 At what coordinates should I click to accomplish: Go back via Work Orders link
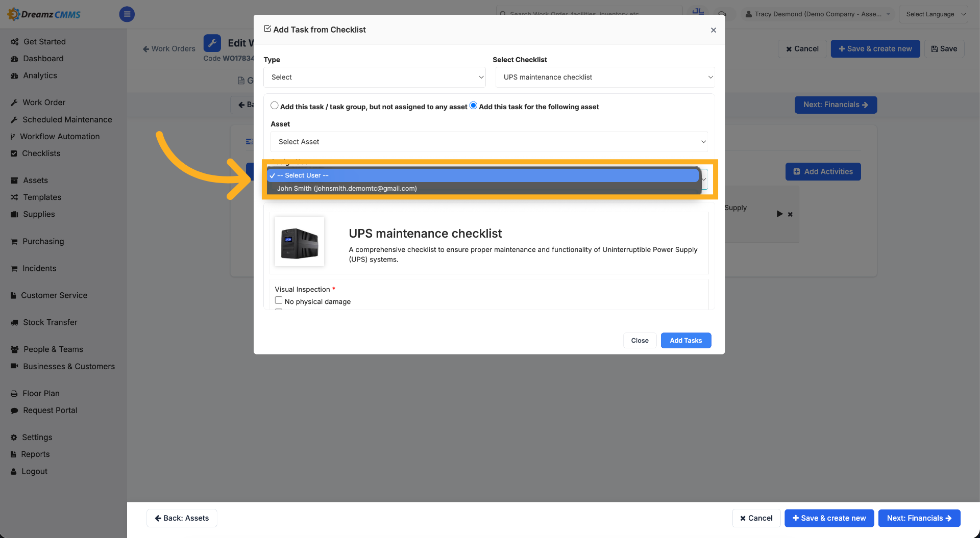169,49
